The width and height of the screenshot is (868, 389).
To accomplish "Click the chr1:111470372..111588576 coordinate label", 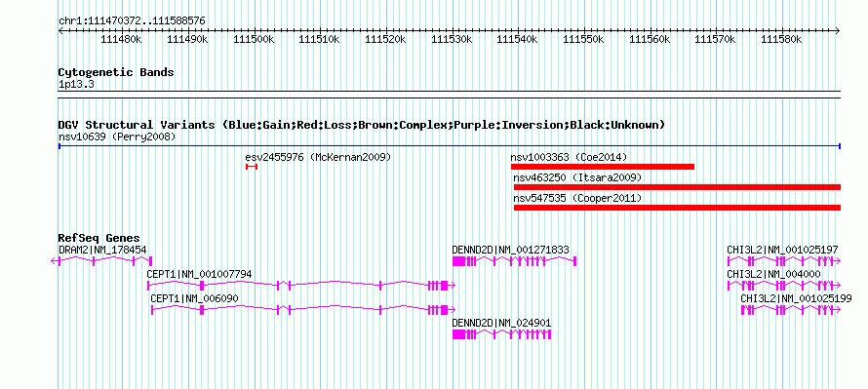I will pyautogui.click(x=132, y=20).
